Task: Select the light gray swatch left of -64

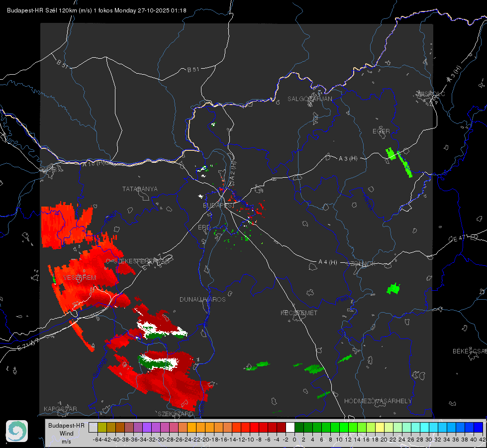Action: coord(93,427)
